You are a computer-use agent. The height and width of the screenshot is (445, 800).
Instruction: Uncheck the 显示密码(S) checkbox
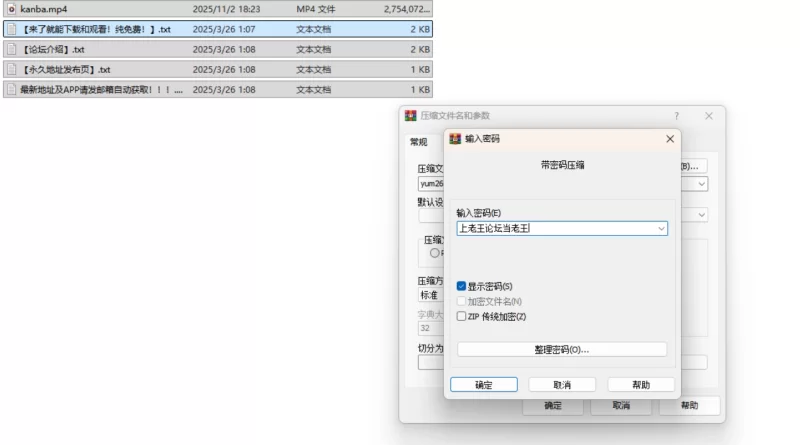[x=461, y=286]
